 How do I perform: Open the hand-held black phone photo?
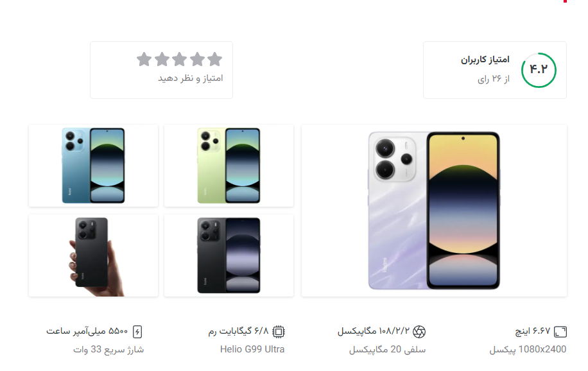(93, 255)
